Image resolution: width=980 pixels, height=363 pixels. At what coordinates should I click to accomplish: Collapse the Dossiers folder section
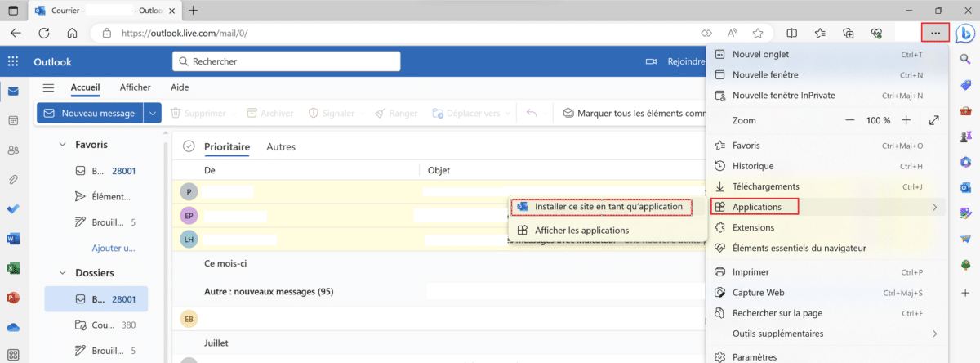pos(61,272)
